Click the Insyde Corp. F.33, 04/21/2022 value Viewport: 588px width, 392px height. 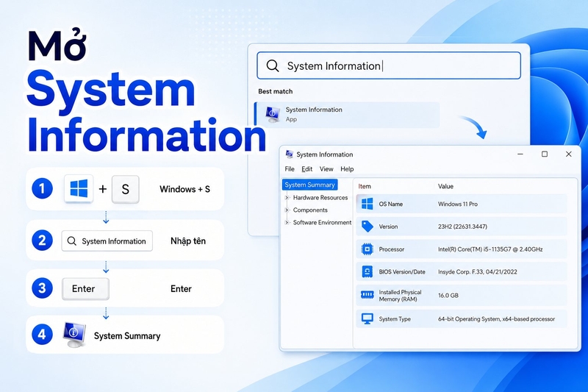477,272
